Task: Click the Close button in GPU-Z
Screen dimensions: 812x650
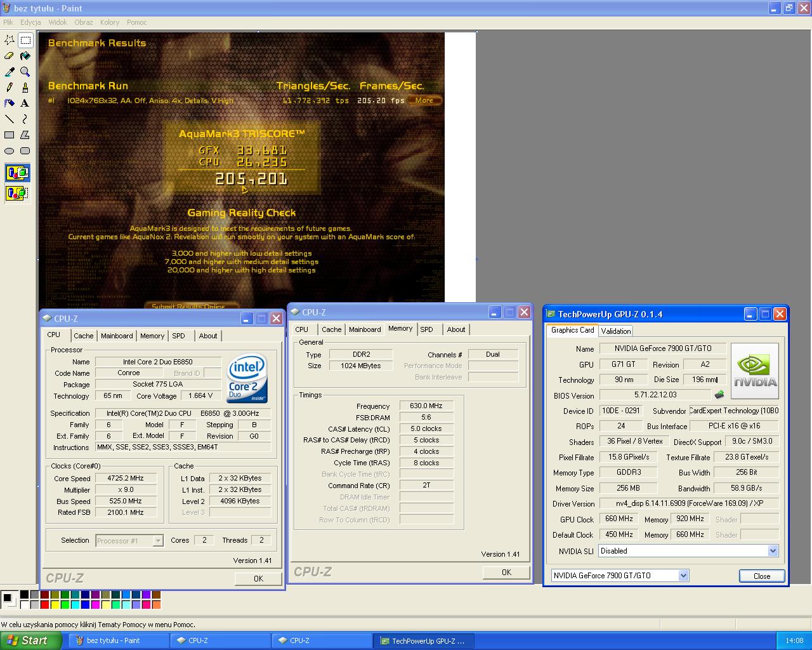Action: 762,576
